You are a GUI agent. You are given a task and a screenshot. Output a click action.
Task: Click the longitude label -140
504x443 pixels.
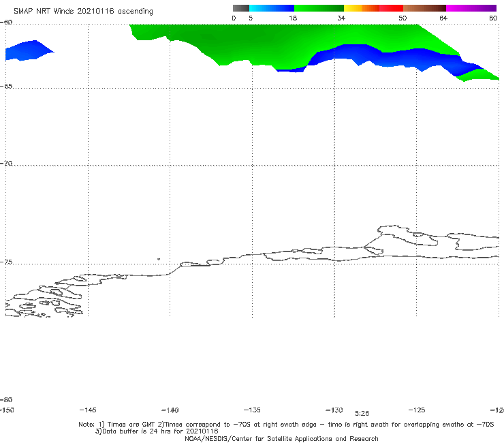(170, 410)
